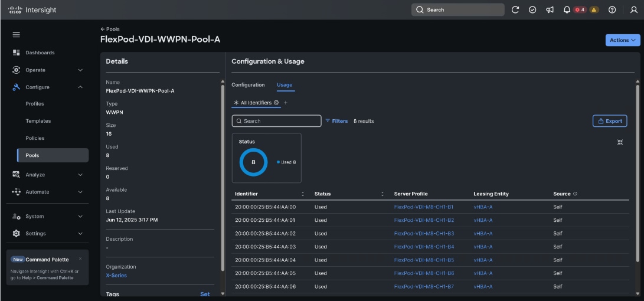
Task: Open the Actions dropdown button
Action: tap(623, 40)
